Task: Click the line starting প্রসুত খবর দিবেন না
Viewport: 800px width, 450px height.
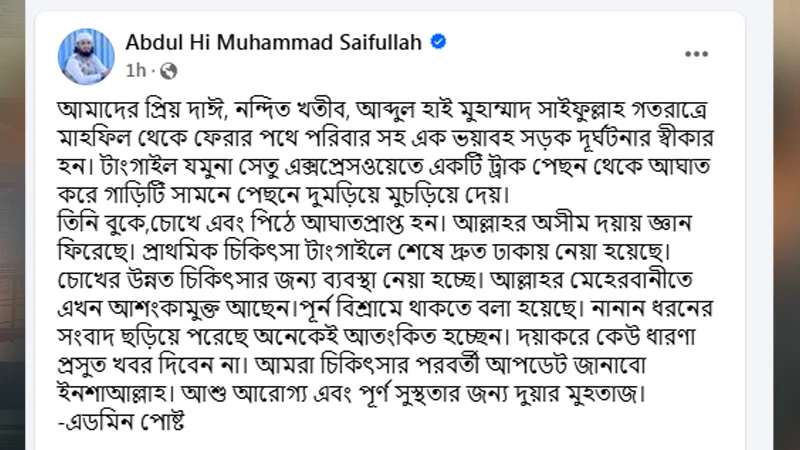Action: 352,365
